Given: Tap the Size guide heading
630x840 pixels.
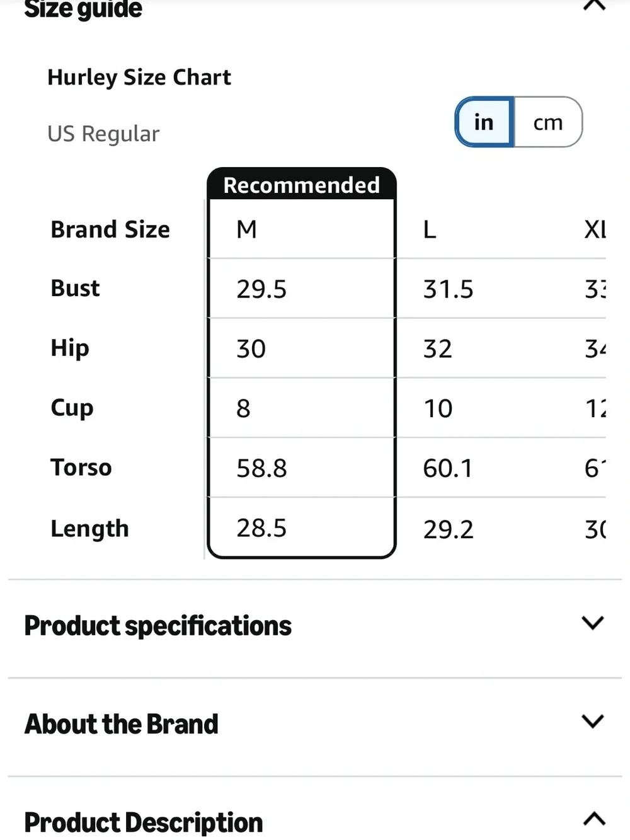Looking at the screenshot, I should pos(83,9).
